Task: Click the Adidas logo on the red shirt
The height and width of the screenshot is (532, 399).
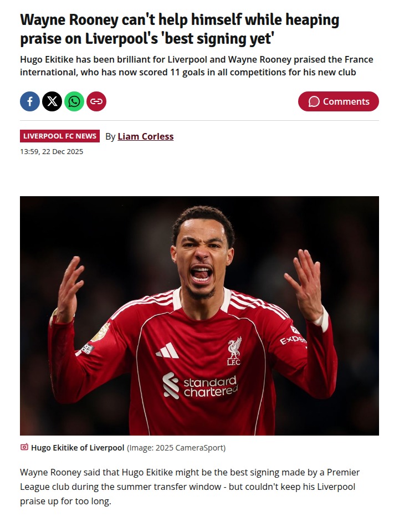Action: [167, 351]
